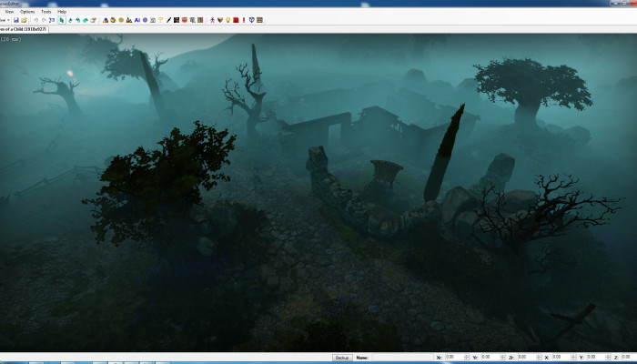Click the X position value field

pos(561,357)
